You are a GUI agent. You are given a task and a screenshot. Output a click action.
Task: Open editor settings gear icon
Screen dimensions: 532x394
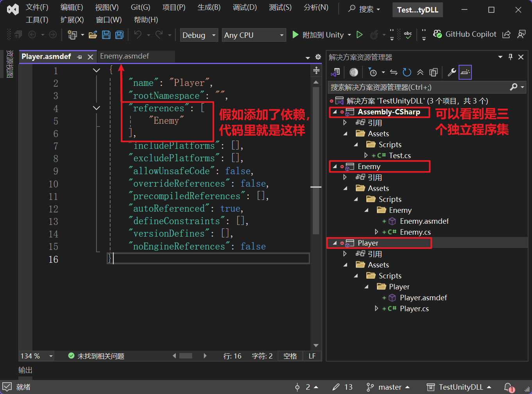point(318,57)
